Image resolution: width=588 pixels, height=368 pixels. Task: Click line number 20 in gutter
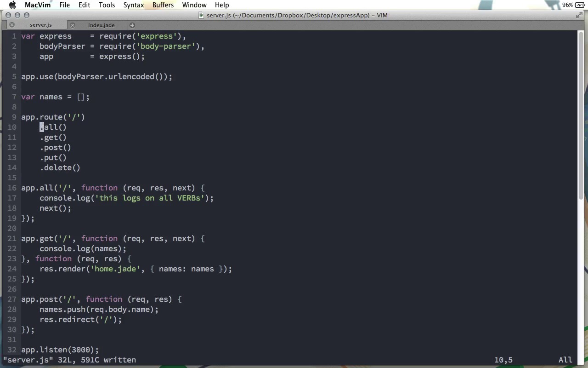pyautogui.click(x=12, y=228)
